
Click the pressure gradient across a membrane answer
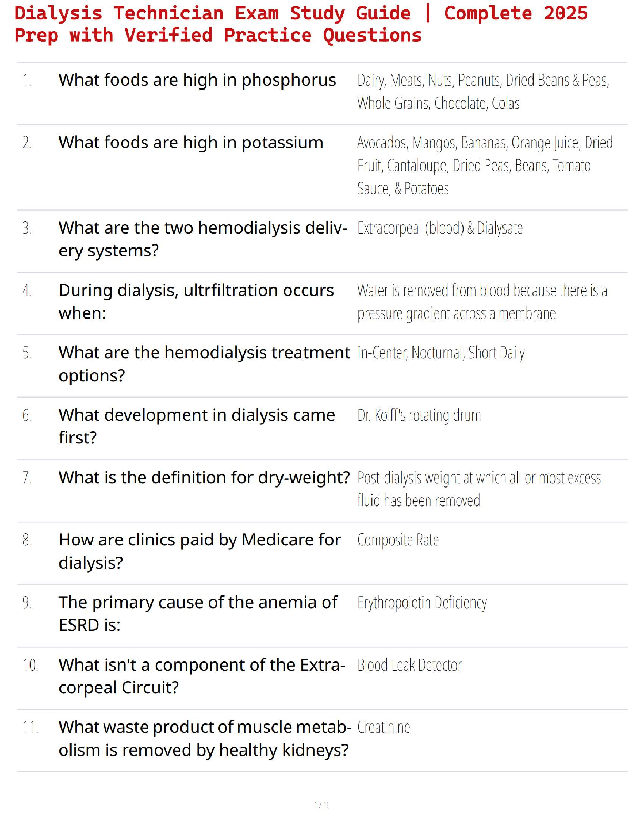coord(481,302)
